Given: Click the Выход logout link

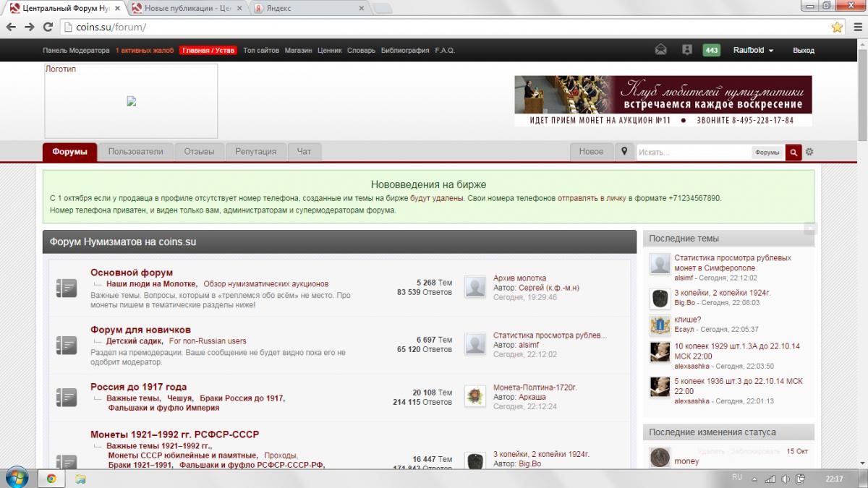Looking at the screenshot, I should 804,51.
